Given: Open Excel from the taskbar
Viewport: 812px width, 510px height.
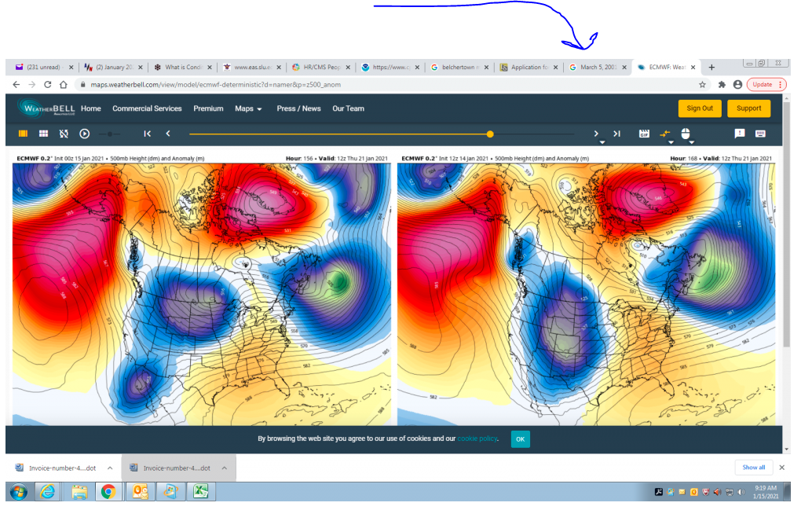Looking at the screenshot, I should pos(201,491).
